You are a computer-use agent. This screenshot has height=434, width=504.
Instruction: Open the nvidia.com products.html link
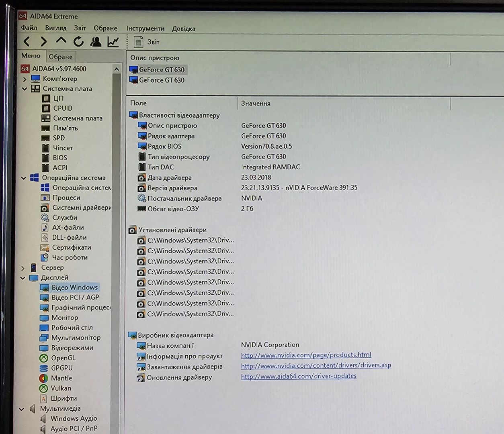point(306,355)
